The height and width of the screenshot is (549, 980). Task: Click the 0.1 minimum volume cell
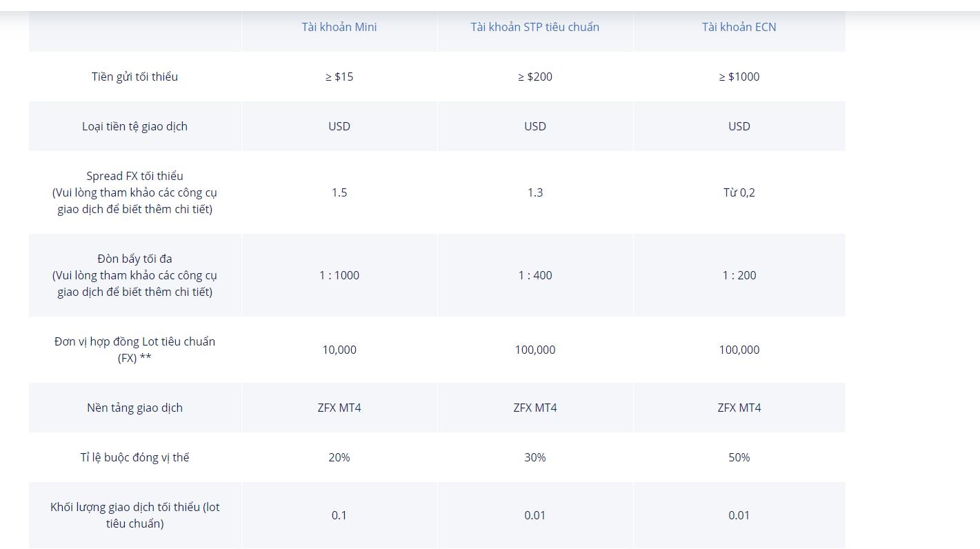(339, 515)
